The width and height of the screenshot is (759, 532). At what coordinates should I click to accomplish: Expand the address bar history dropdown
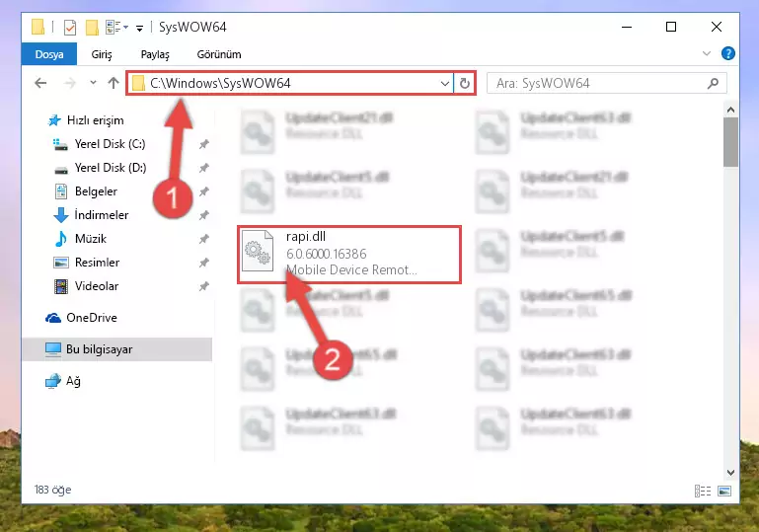click(x=445, y=83)
